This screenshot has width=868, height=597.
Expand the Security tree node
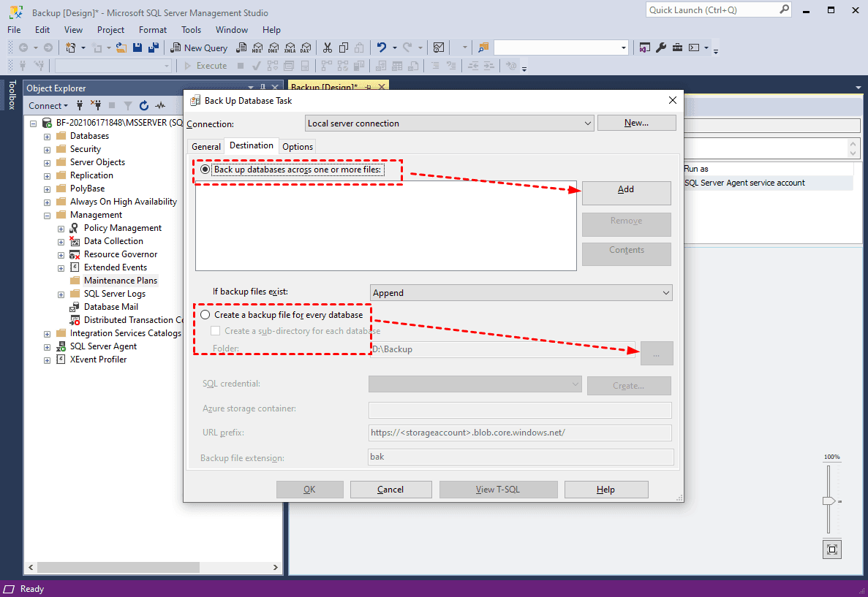(x=47, y=149)
